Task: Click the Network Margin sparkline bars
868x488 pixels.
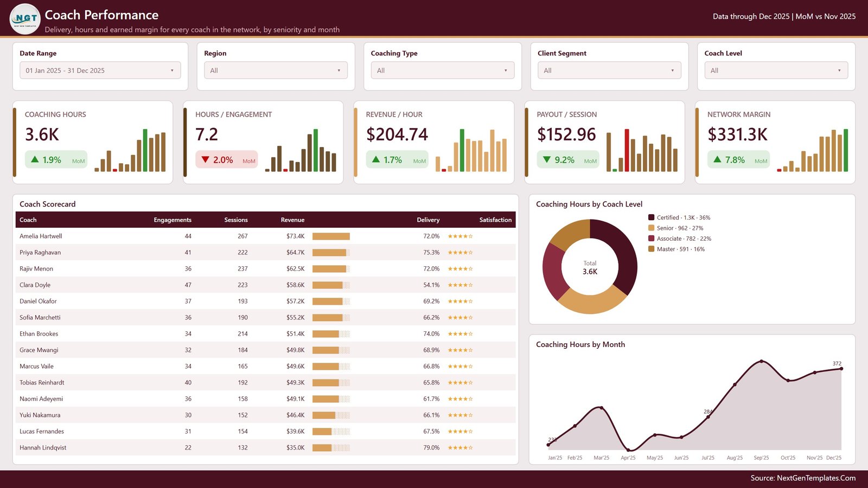Action: point(812,150)
